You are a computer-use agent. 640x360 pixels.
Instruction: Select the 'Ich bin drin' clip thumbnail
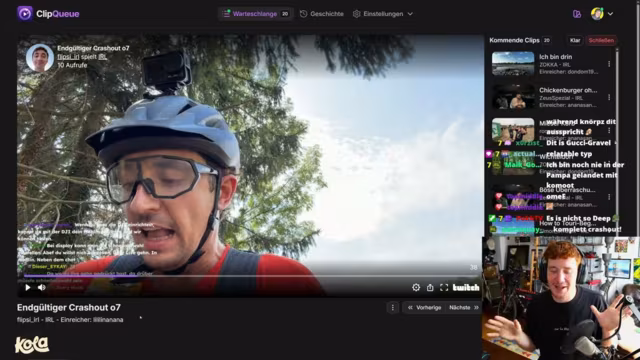[x=513, y=64]
